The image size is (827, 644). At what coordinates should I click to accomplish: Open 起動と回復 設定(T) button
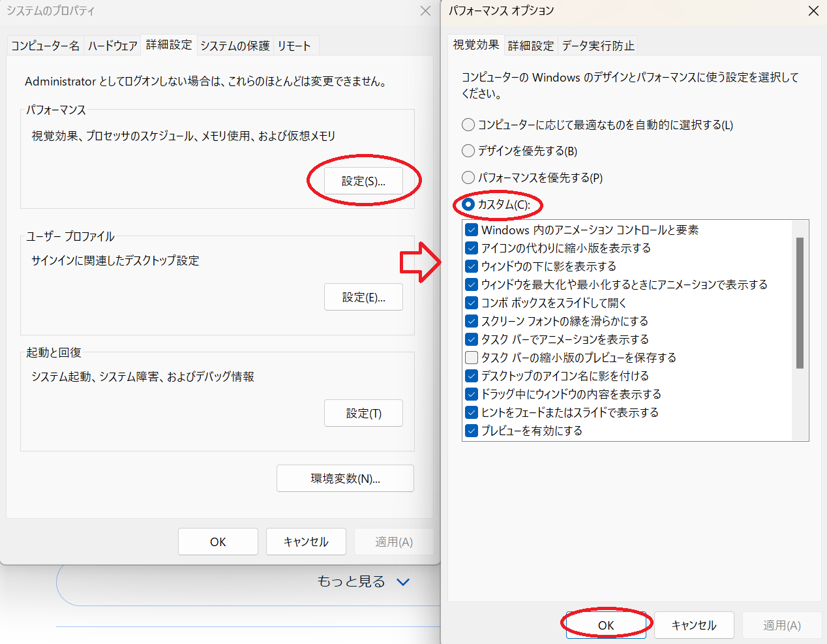pos(363,413)
